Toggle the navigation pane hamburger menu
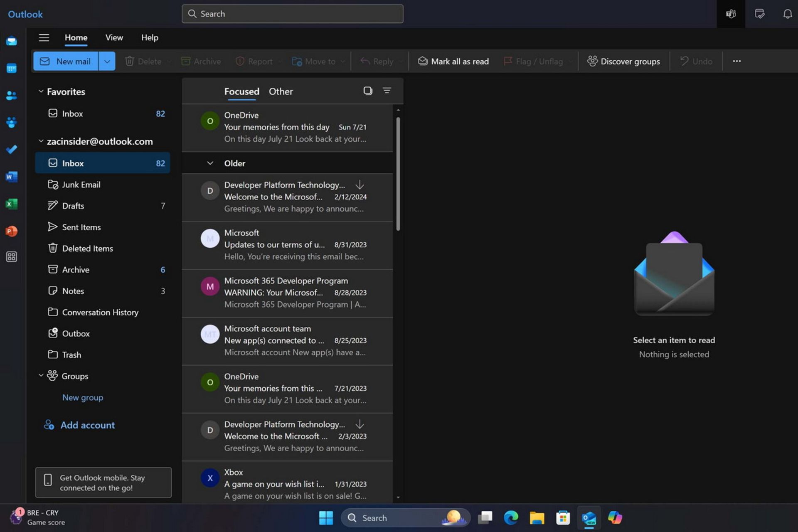This screenshot has height=532, width=798. pos(44,37)
